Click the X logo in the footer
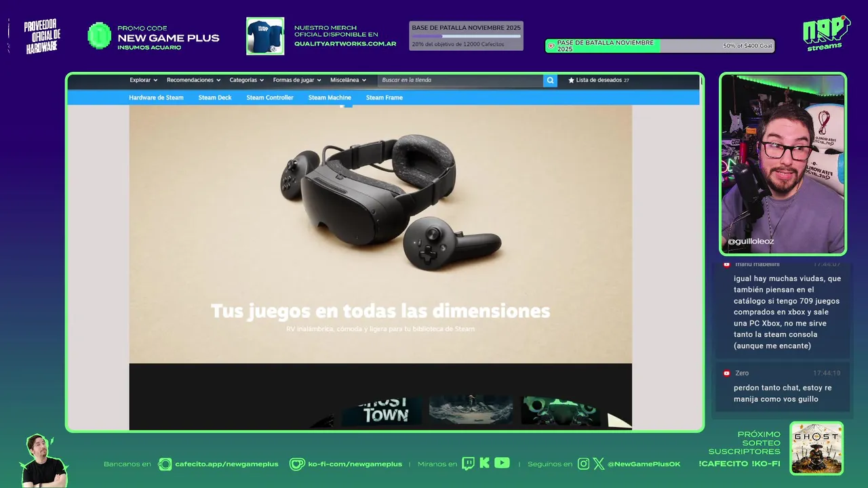The image size is (868, 488). [x=599, y=464]
